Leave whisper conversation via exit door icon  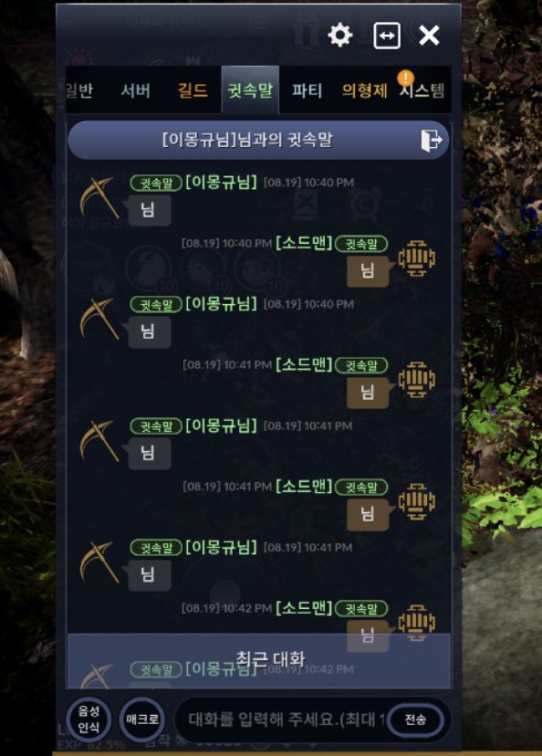pos(432,141)
